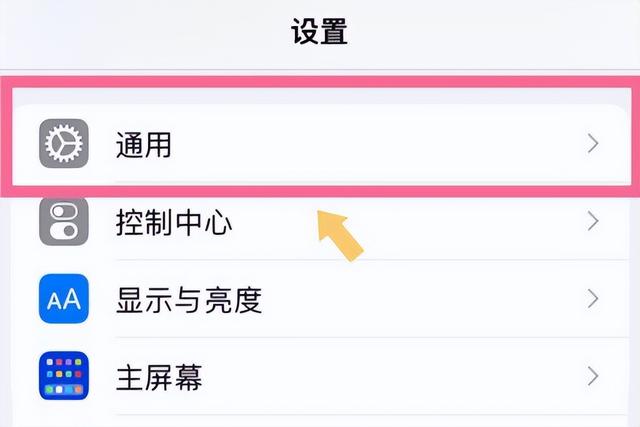The image size is (640, 427).
Task: Click the 设置 page title
Action: click(x=319, y=31)
